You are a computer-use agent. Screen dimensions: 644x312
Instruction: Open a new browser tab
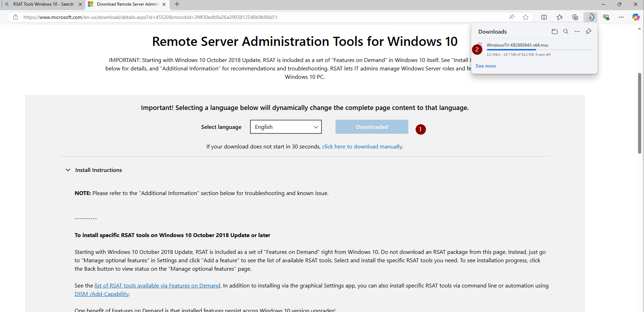click(x=177, y=4)
